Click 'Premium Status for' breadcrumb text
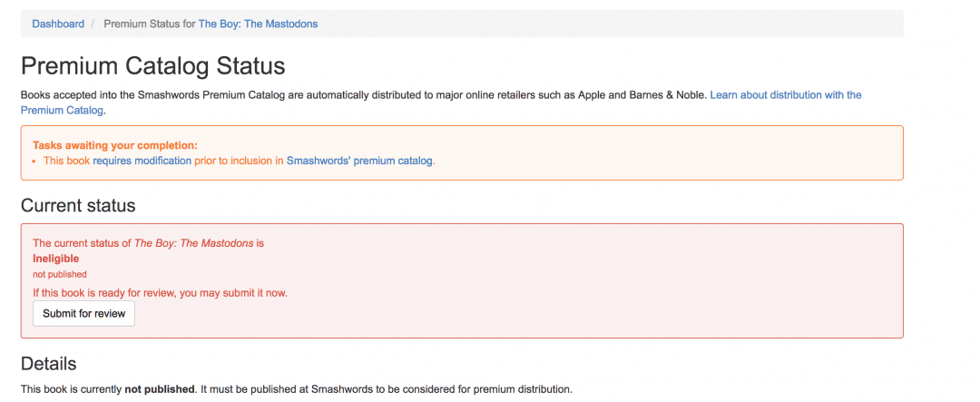Screen dimensions: 980x402 (150, 24)
